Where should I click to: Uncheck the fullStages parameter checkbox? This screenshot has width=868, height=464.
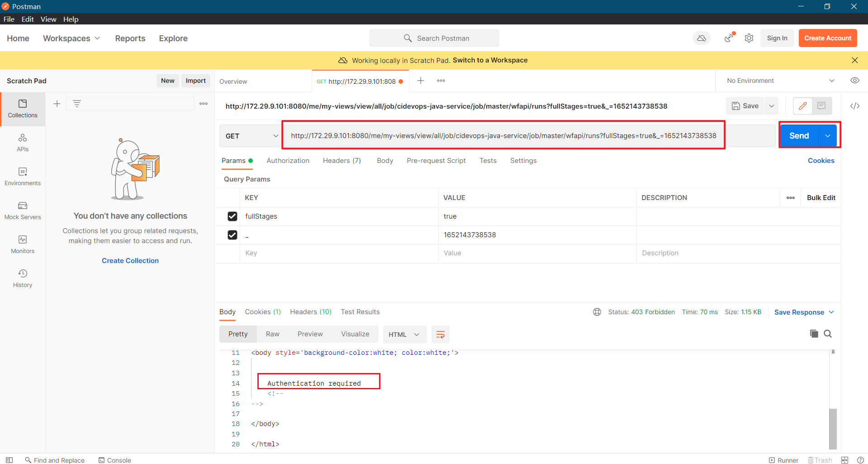232,216
